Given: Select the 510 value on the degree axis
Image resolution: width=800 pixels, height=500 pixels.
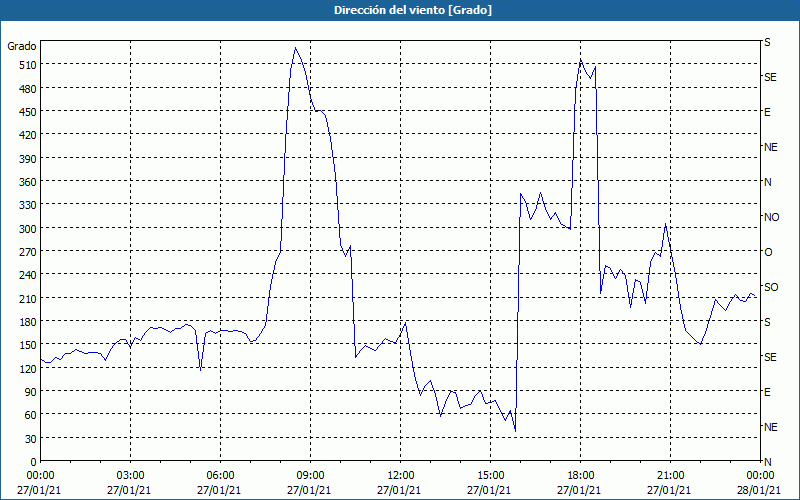Looking at the screenshot, I should coord(28,65).
